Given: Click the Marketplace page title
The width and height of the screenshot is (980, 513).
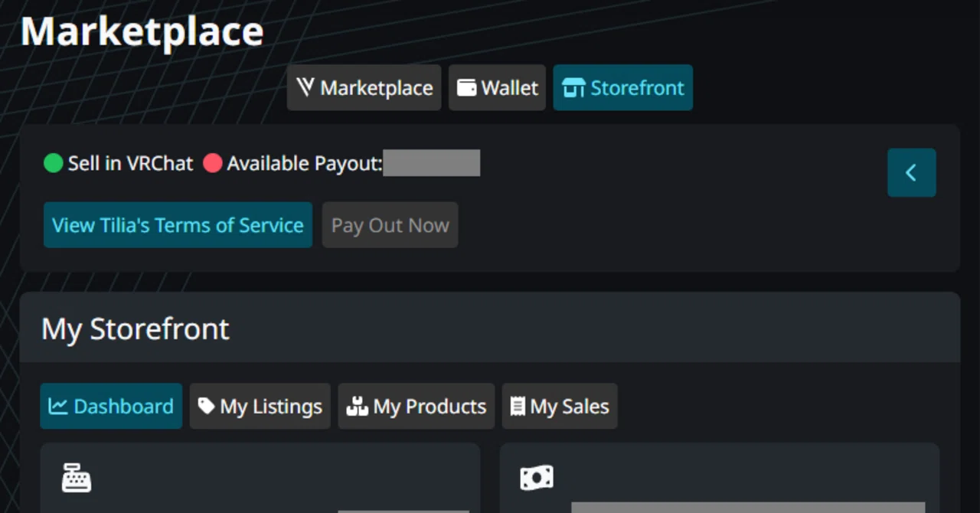Looking at the screenshot, I should click(142, 32).
